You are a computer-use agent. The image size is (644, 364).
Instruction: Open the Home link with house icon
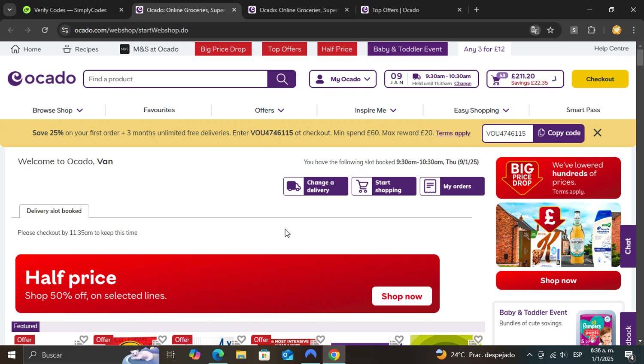coord(26,49)
